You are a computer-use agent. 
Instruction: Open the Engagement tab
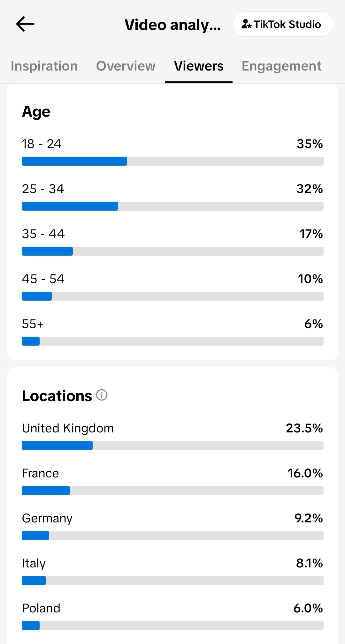pyautogui.click(x=282, y=66)
